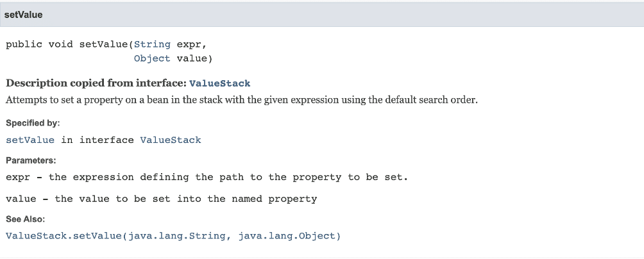Click 'expr' name in the parameters list
The width and height of the screenshot is (644, 259).
point(18,178)
